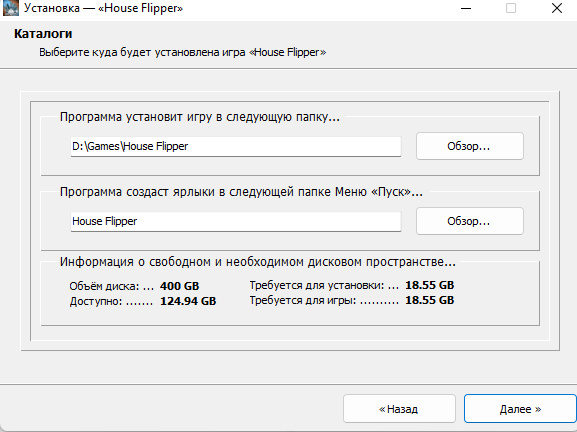Click the Объём диска value 400 GB
The width and height of the screenshot is (577, 432).
pos(180,286)
